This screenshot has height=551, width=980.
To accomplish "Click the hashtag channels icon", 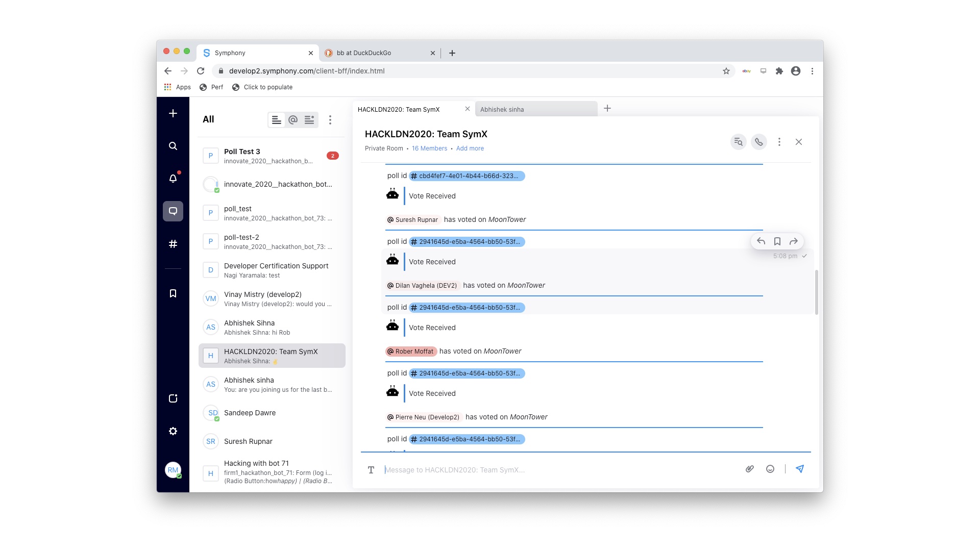I will pyautogui.click(x=174, y=243).
